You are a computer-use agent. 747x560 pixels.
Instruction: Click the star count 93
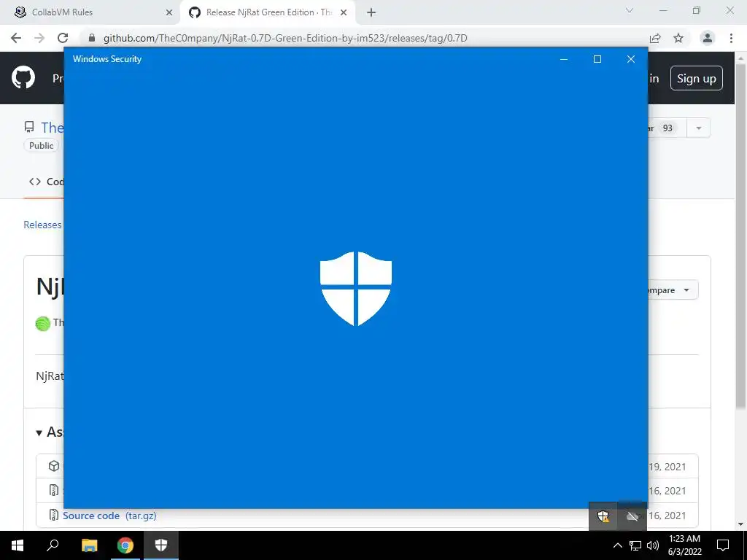point(667,128)
